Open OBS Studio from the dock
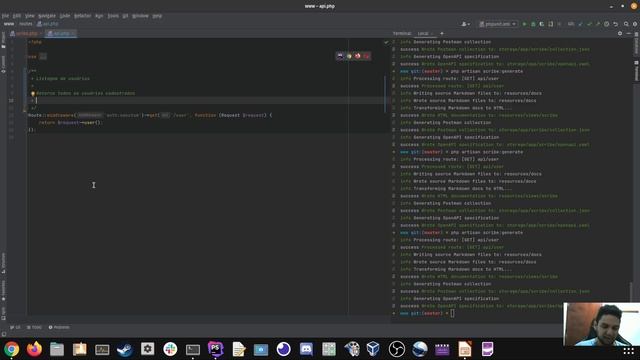 [396, 349]
